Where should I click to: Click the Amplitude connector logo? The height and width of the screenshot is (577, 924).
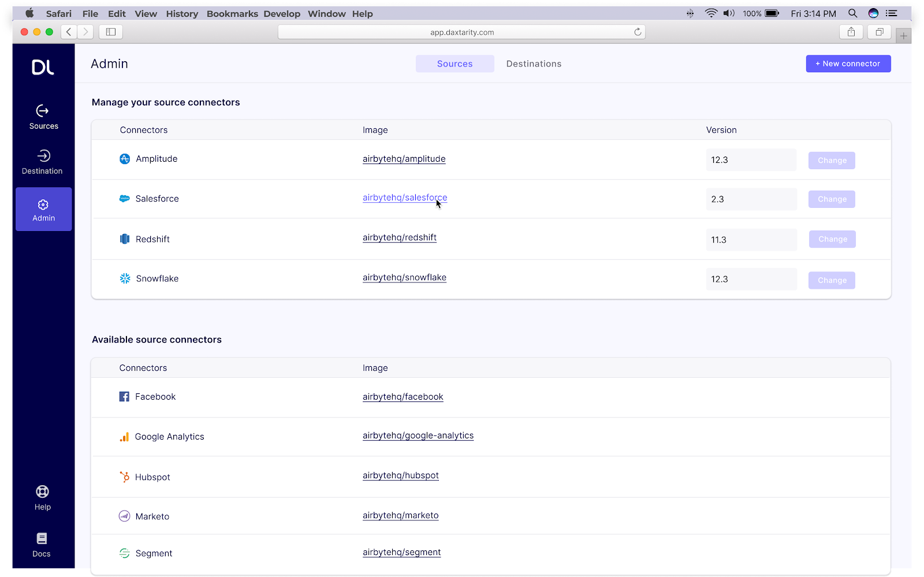click(x=125, y=159)
